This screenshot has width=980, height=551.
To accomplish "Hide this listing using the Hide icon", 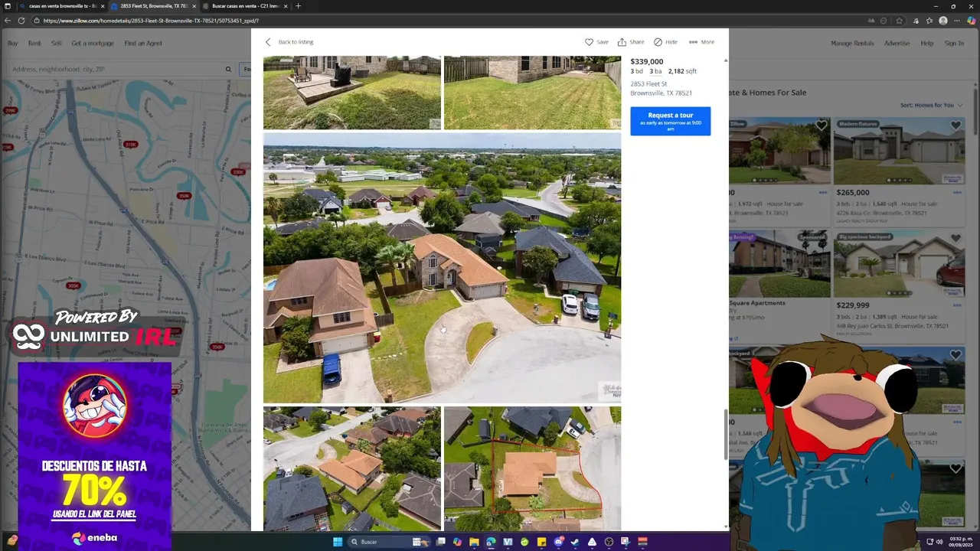I will tap(658, 42).
